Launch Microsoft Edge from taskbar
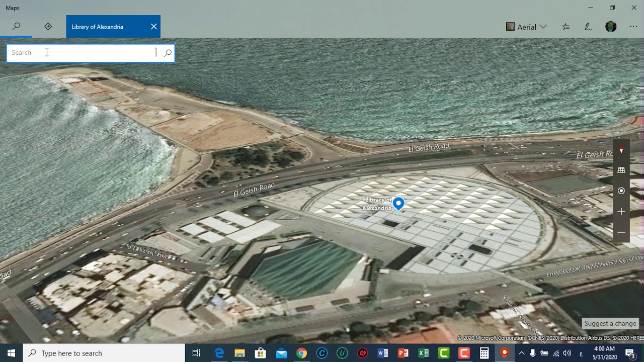The image size is (644, 362). click(219, 353)
